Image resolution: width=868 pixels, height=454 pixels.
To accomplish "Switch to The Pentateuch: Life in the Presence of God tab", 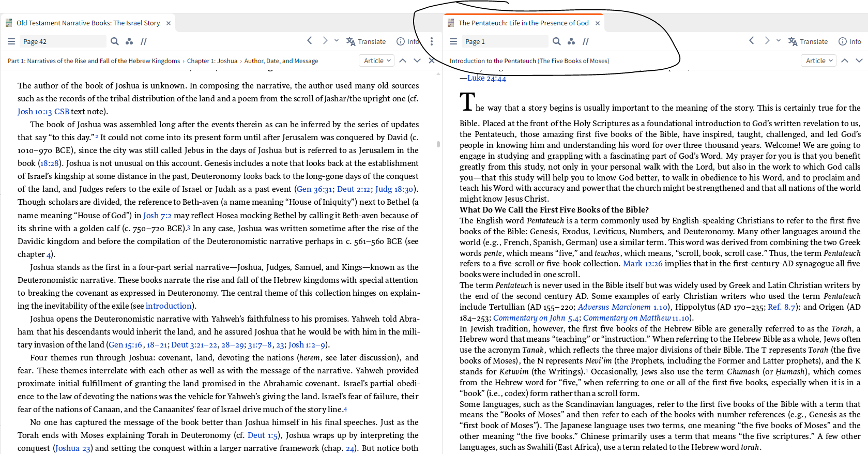I will click(x=523, y=23).
